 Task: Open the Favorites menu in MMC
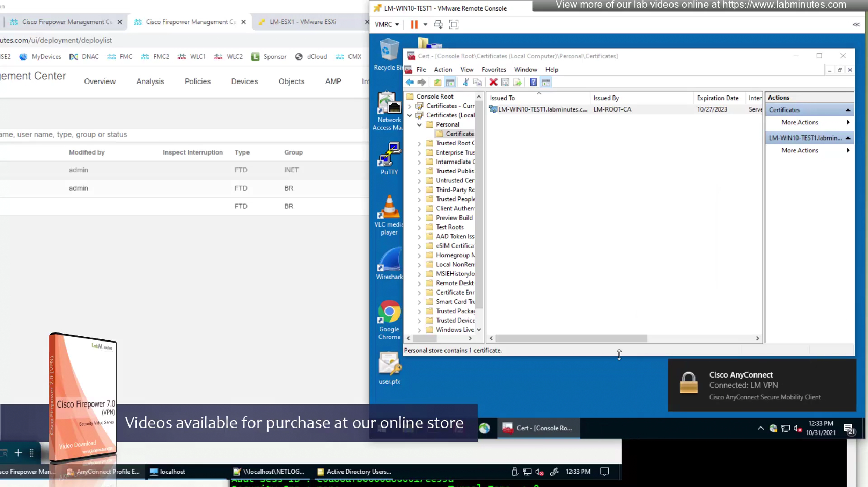494,69
